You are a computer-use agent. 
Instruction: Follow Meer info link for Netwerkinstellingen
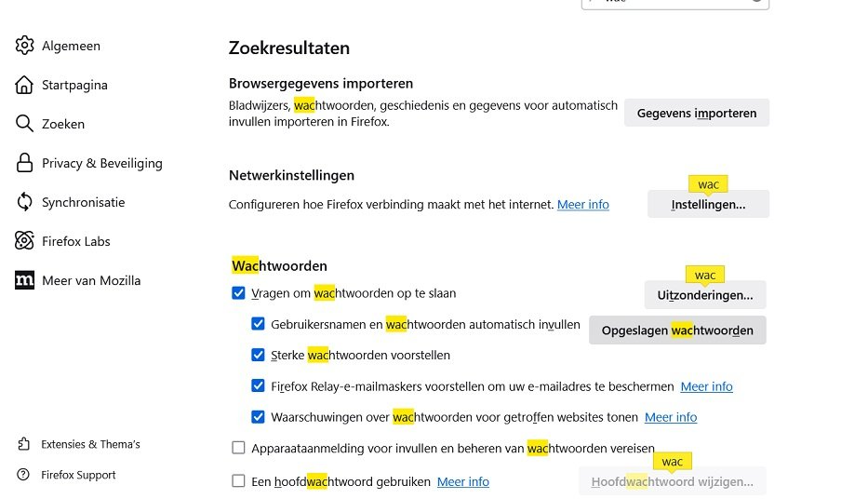582,205
